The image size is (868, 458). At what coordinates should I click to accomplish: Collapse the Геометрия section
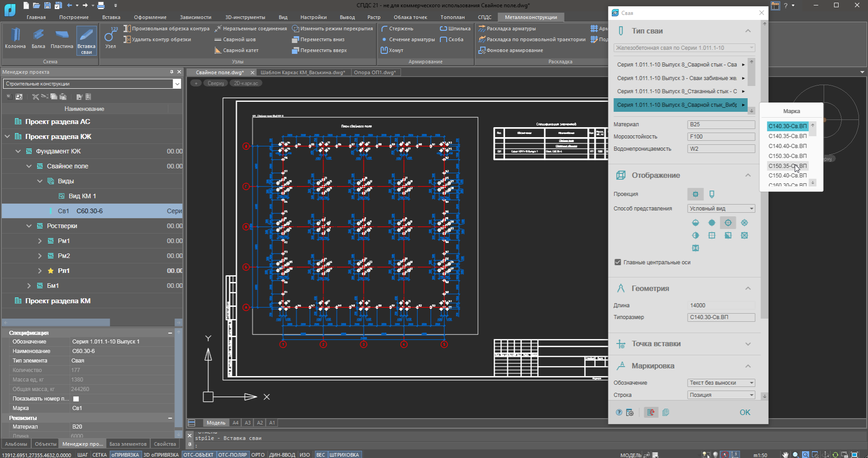click(x=748, y=288)
